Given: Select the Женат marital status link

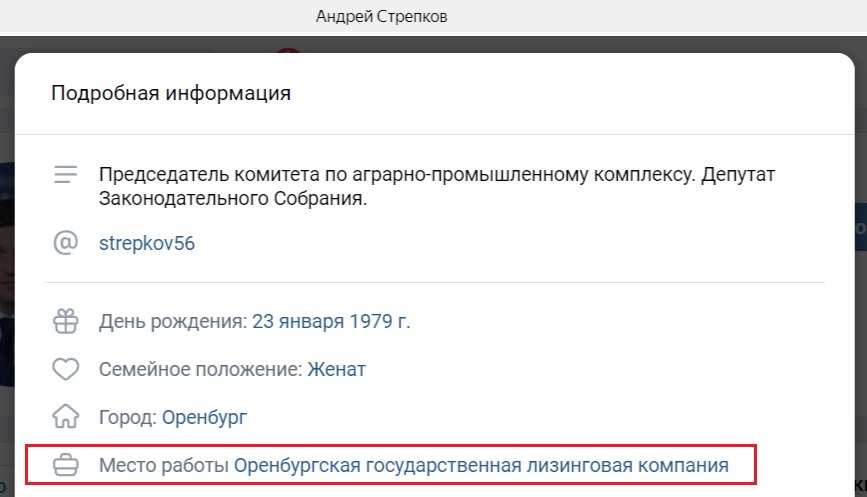Looking at the screenshot, I should point(336,370).
